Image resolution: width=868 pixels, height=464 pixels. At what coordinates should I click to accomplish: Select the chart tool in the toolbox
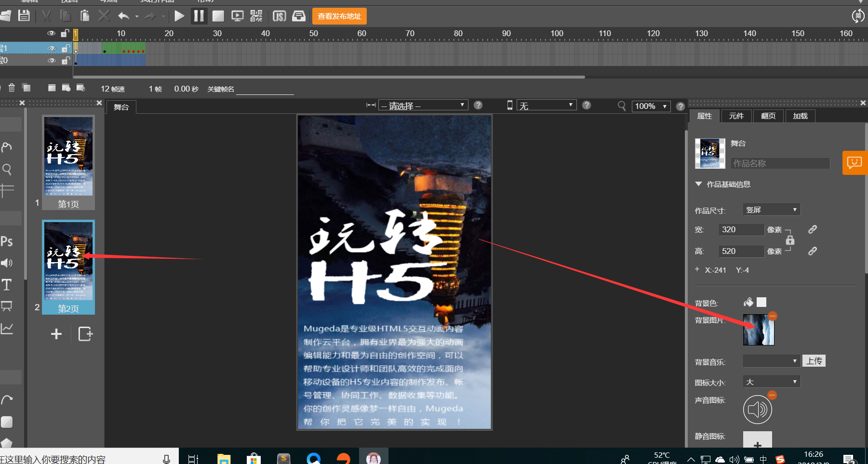pyautogui.click(x=7, y=329)
